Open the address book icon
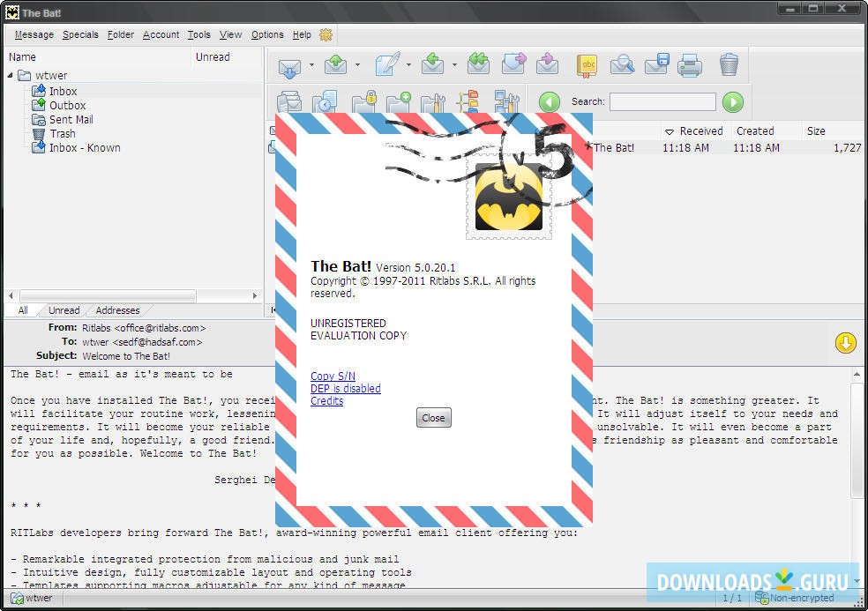This screenshot has height=611, width=868. pyautogui.click(x=587, y=65)
